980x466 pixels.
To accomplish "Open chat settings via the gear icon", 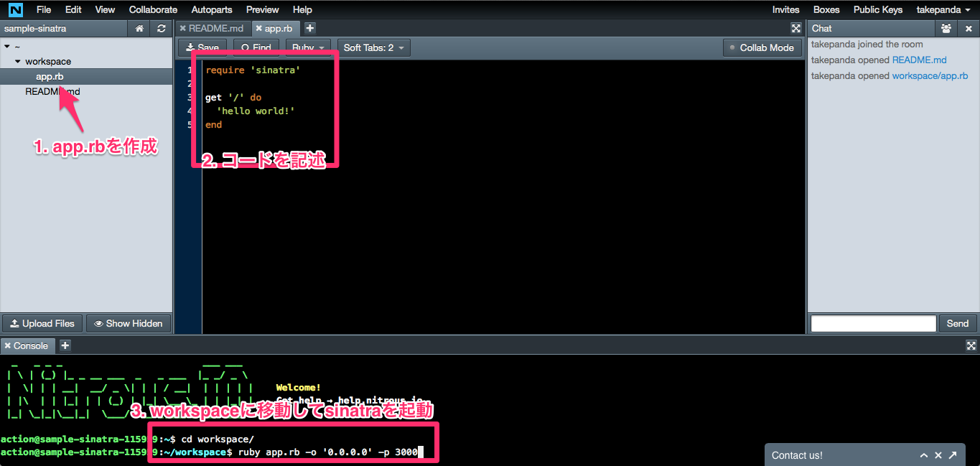I will coord(946,28).
